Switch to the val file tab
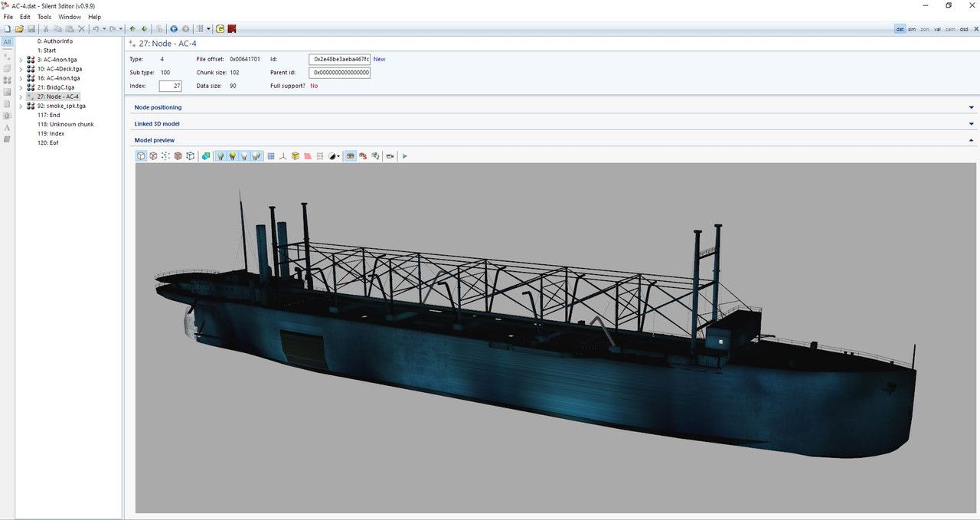Viewport: 980px width, 520px height. (937, 29)
